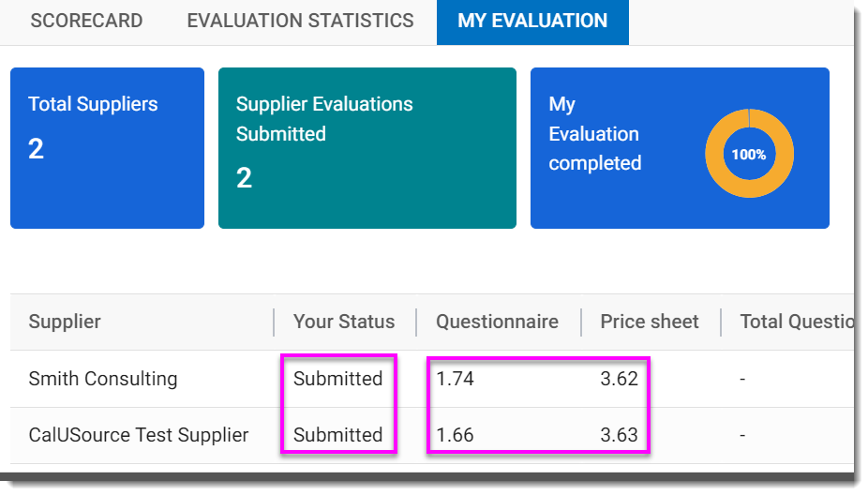Open the Smith Consulting supplier row

click(103, 379)
